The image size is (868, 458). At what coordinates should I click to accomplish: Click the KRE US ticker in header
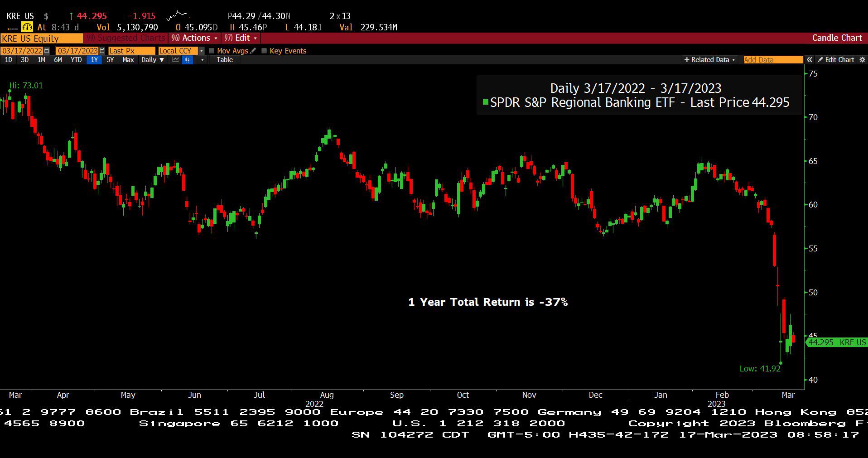pos(20,16)
